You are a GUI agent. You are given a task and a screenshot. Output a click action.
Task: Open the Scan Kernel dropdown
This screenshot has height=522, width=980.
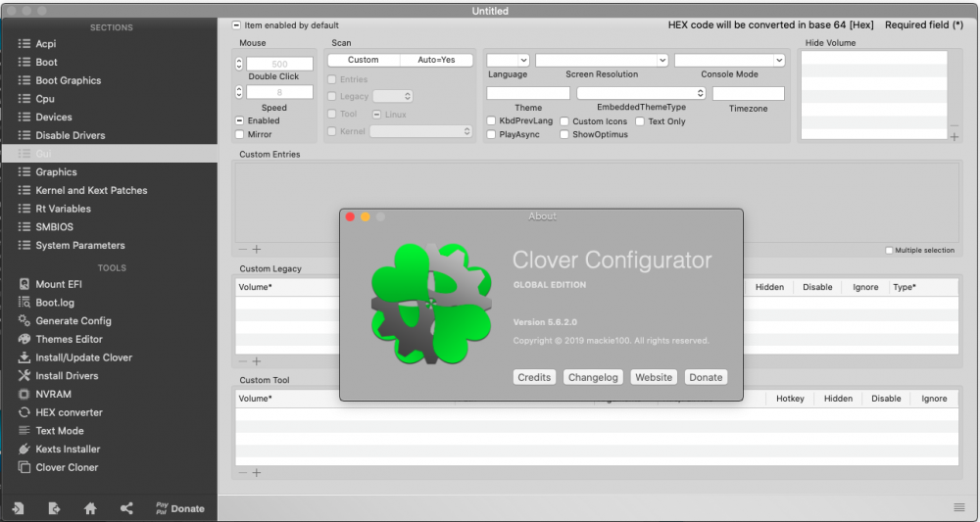click(421, 131)
